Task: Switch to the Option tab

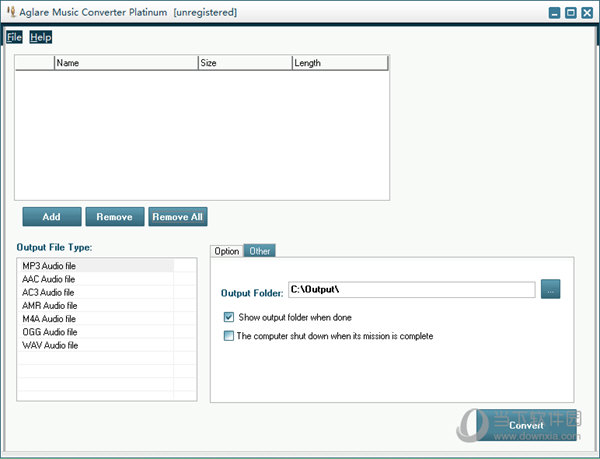Action: 227,251
